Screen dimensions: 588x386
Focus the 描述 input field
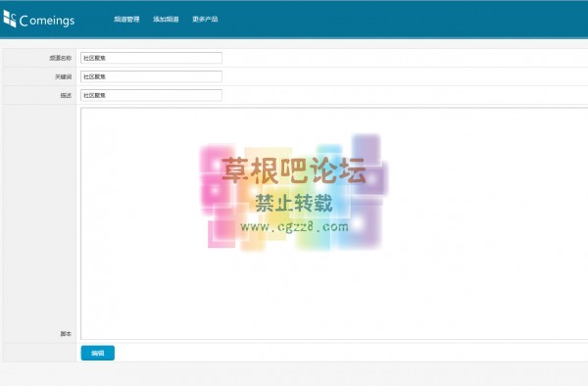coord(151,95)
